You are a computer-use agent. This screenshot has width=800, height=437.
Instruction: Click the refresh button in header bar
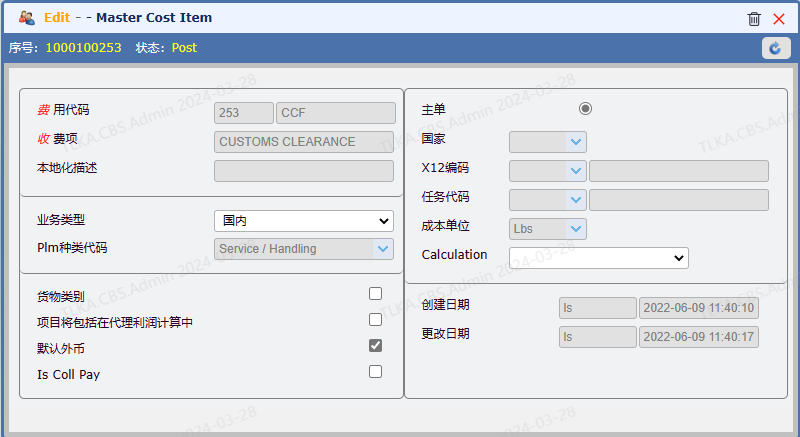point(776,48)
